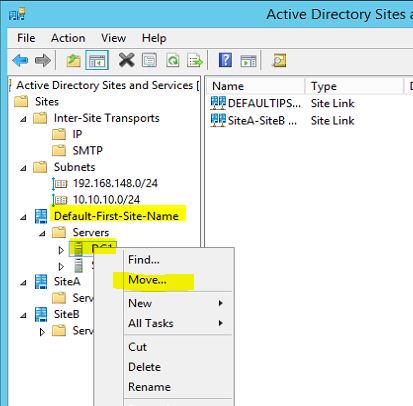The width and height of the screenshot is (413, 406).
Task: Sort by the Type column header
Action: click(354, 86)
